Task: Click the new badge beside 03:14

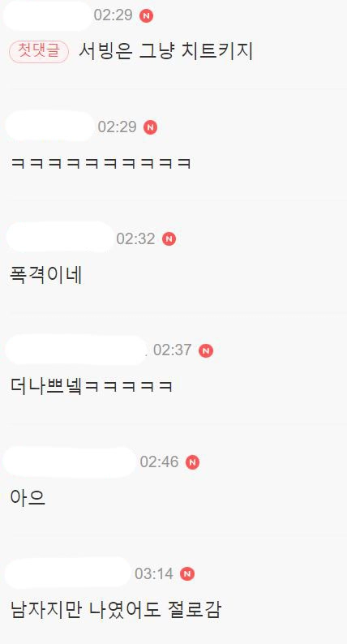Action: pyautogui.click(x=187, y=573)
